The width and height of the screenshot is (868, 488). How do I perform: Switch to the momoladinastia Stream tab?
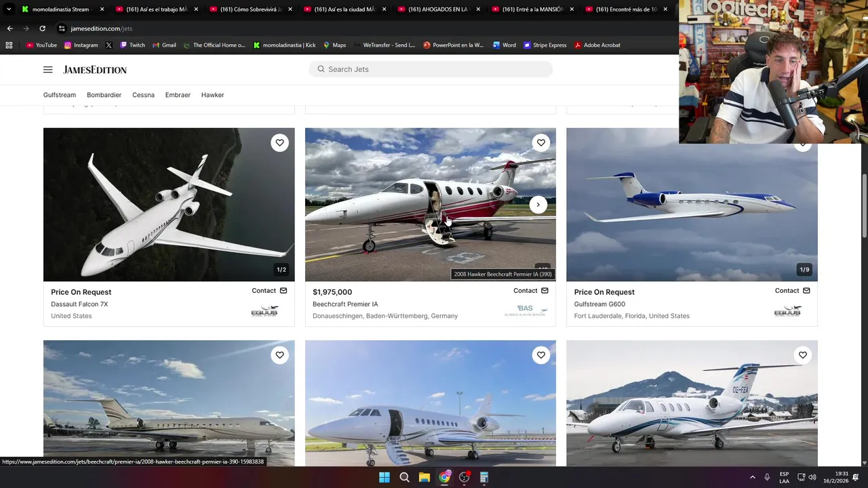click(62, 9)
